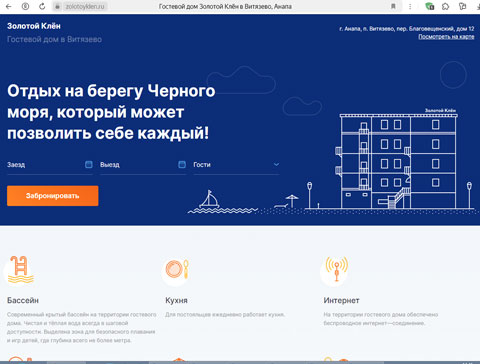Click the main headline Отдых на берегу Черного моря

click(111, 112)
